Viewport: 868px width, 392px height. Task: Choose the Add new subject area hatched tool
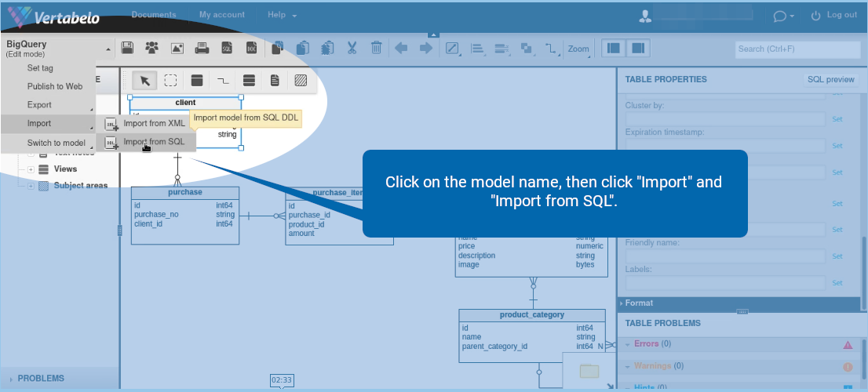coord(301,81)
